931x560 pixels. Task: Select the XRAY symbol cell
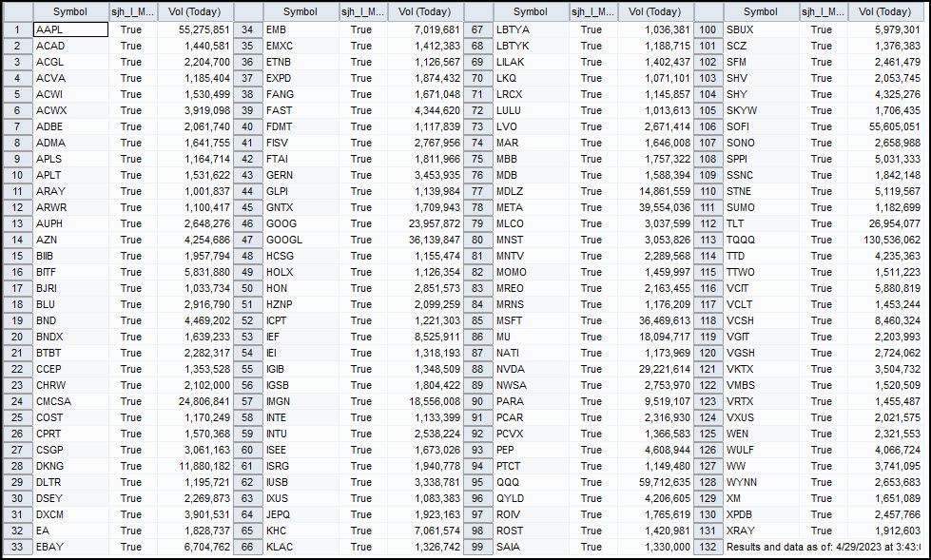761,531
